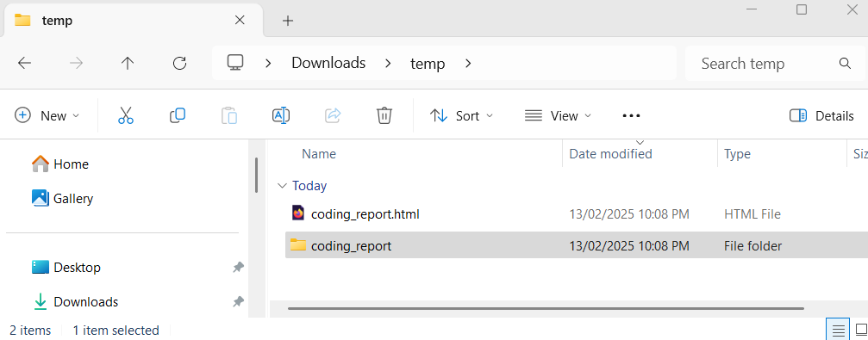
Task: Unpin Desktop from quick access
Action: (238, 268)
